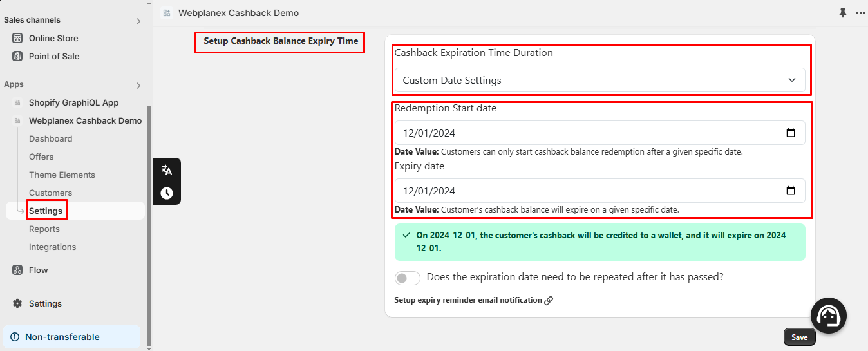
Task: Click the link icon next to expiry reminder
Action: tap(549, 300)
